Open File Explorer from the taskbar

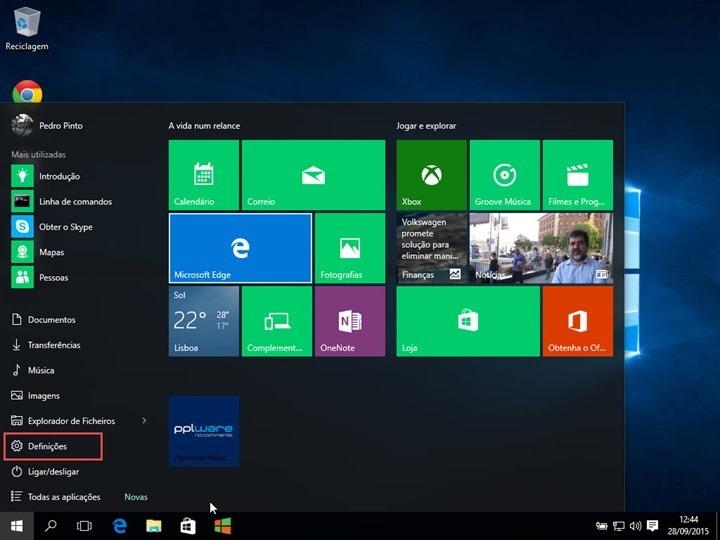pos(154,526)
